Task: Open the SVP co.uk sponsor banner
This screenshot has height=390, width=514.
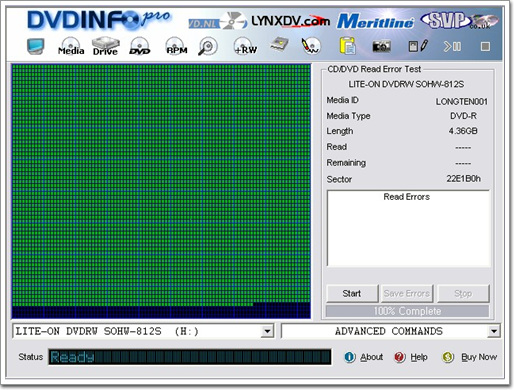Action: click(x=459, y=21)
